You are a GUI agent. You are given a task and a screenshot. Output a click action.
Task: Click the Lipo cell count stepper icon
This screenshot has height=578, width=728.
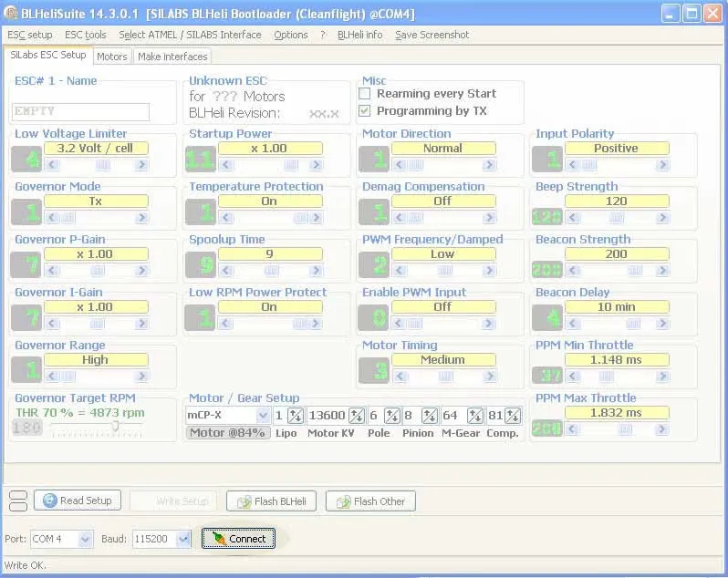[x=296, y=416]
